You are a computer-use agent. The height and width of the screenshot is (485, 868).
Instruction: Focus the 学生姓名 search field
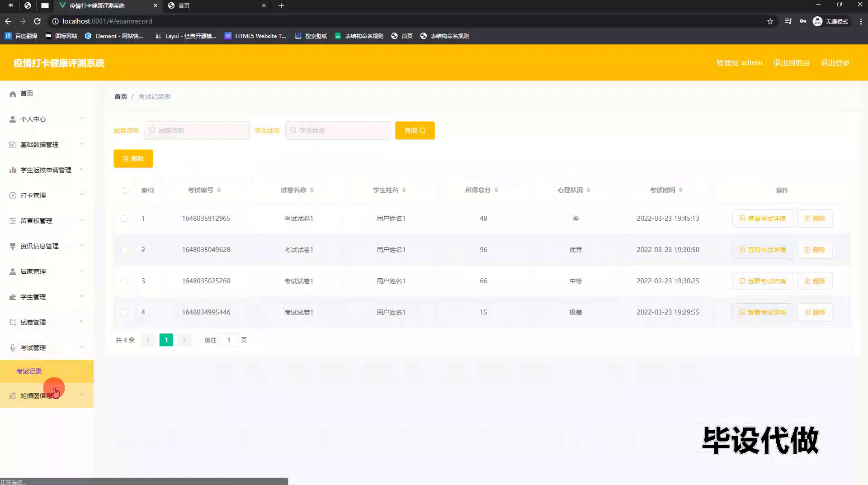point(338,131)
